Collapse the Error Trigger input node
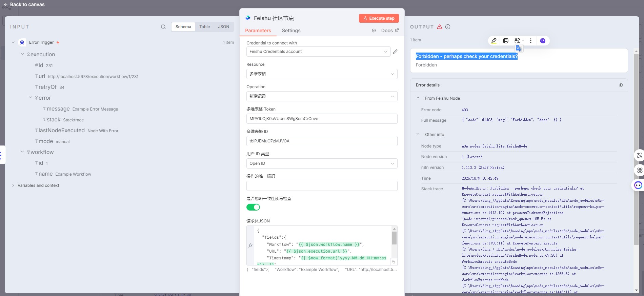Image resolution: width=644 pixels, height=296 pixels. [13, 42]
